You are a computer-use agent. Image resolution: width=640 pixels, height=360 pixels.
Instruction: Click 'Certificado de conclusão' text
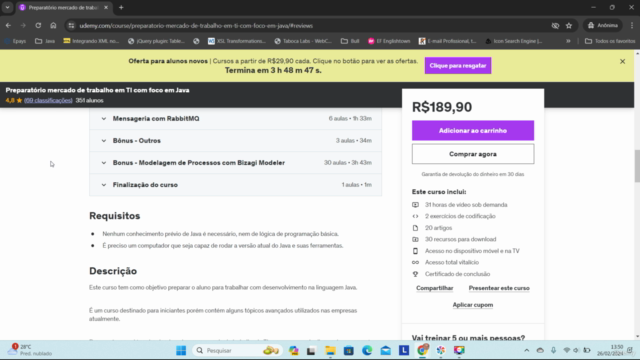[457, 274]
